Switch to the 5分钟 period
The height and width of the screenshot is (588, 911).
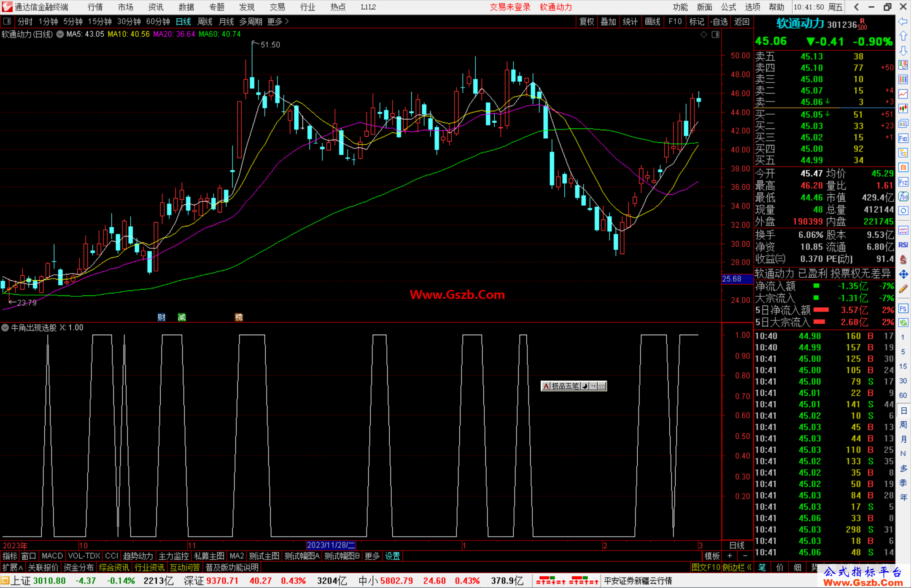tap(73, 21)
